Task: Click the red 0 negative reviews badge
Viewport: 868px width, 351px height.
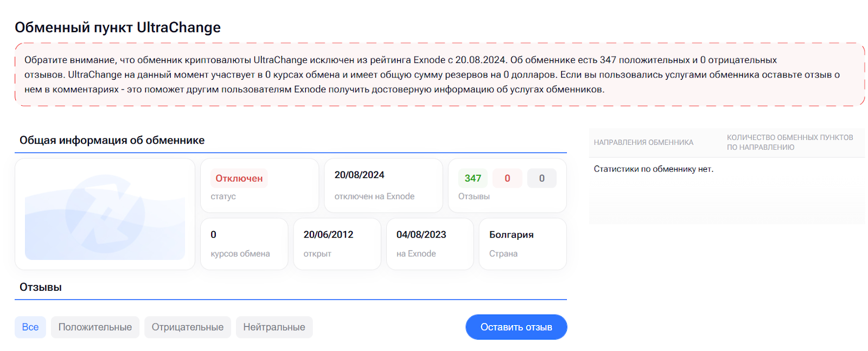Action: [507, 178]
